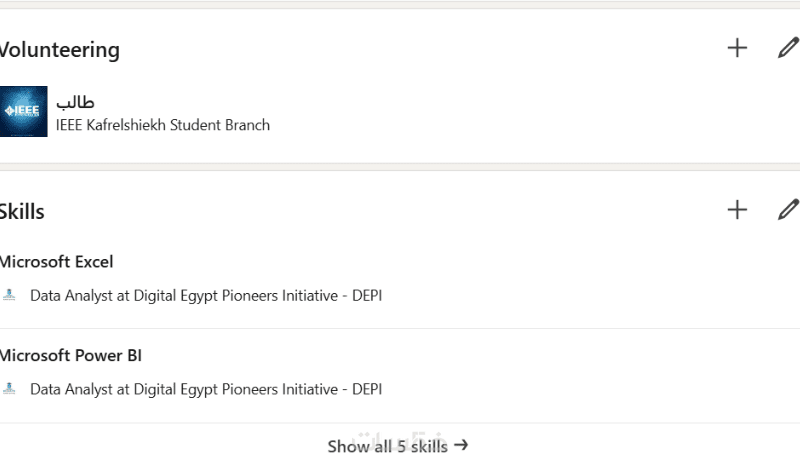The height and width of the screenshot is (460, 800).
Task: Click the divider between Excel and Power BI
Action: (400, 328)
